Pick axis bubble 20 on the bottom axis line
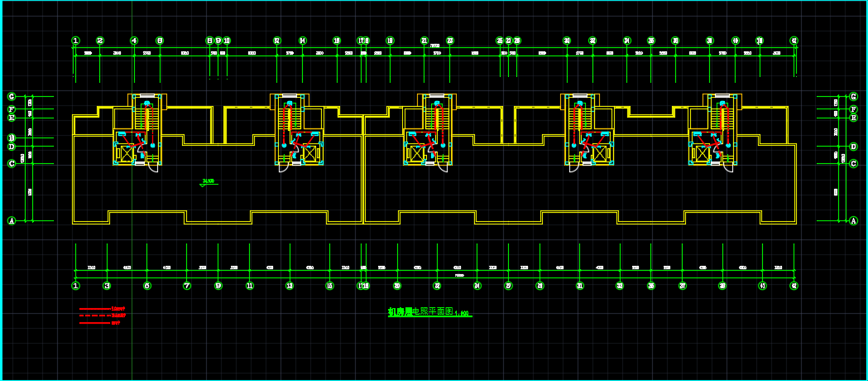This screenshot has width=868, height=381. [397, 286]
